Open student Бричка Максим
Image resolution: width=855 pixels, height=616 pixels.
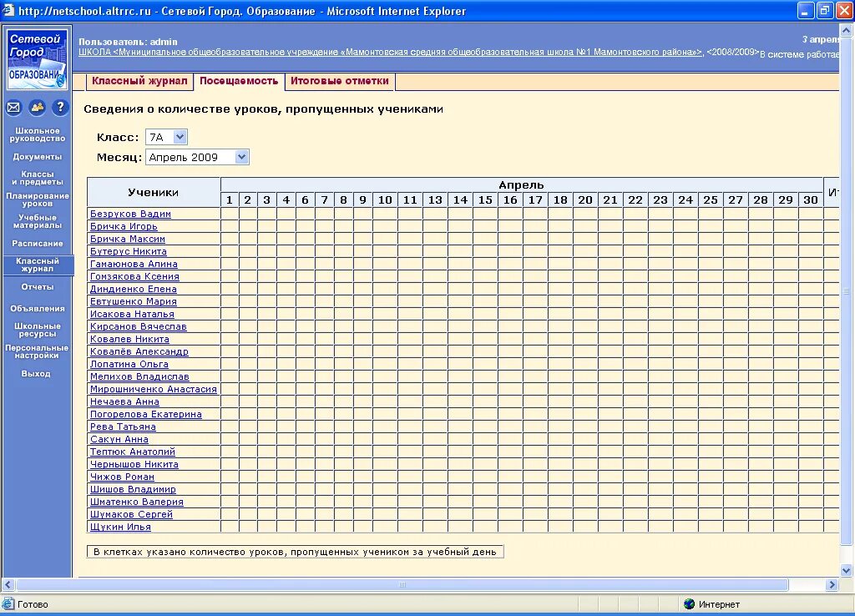coord(128,239)
